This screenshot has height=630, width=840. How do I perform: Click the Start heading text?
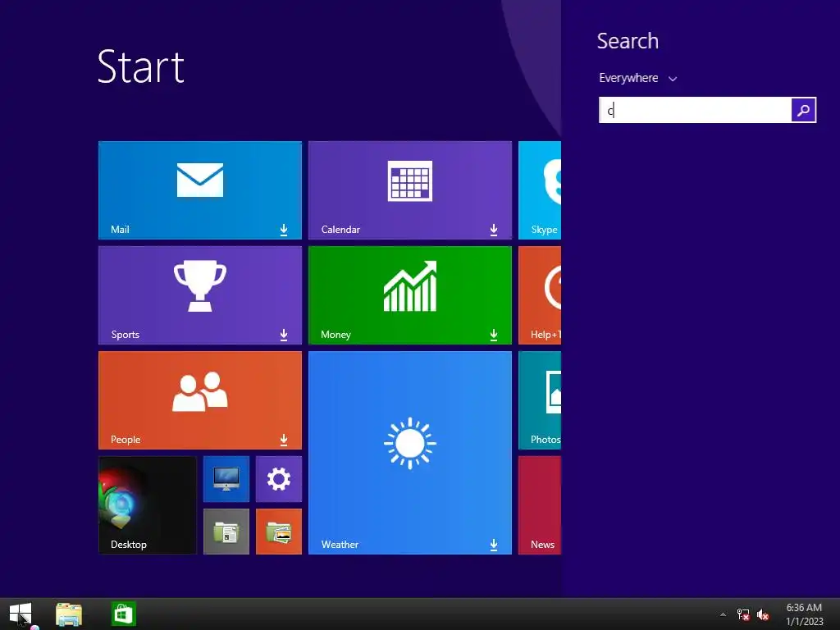pos(141,67)
